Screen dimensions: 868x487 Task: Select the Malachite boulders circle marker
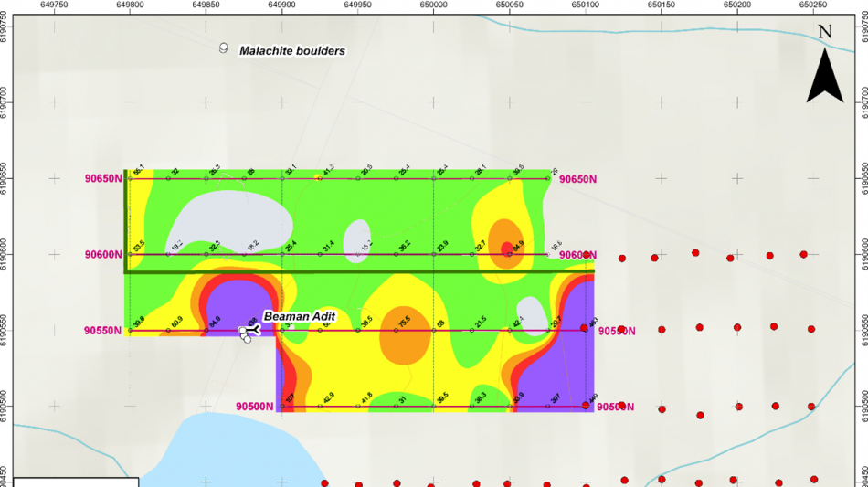click(x=223, y=48)
